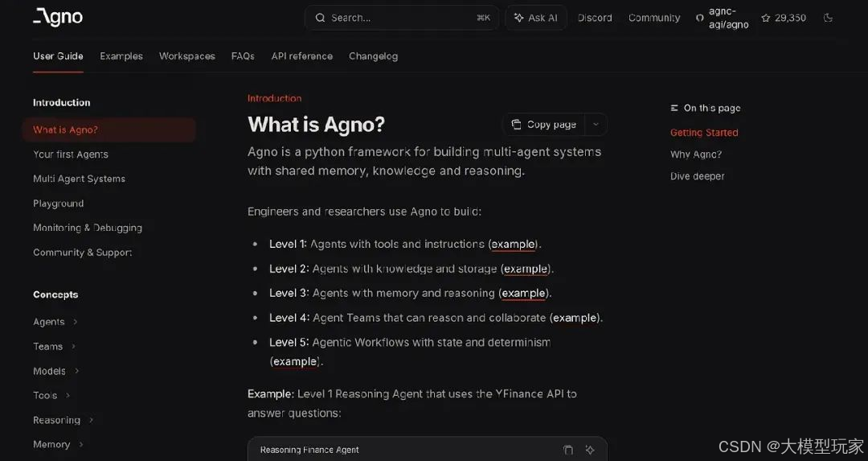Expand the Tools section chevron
The width and height of the screenshot is (868, 461).
coord(68,395)
